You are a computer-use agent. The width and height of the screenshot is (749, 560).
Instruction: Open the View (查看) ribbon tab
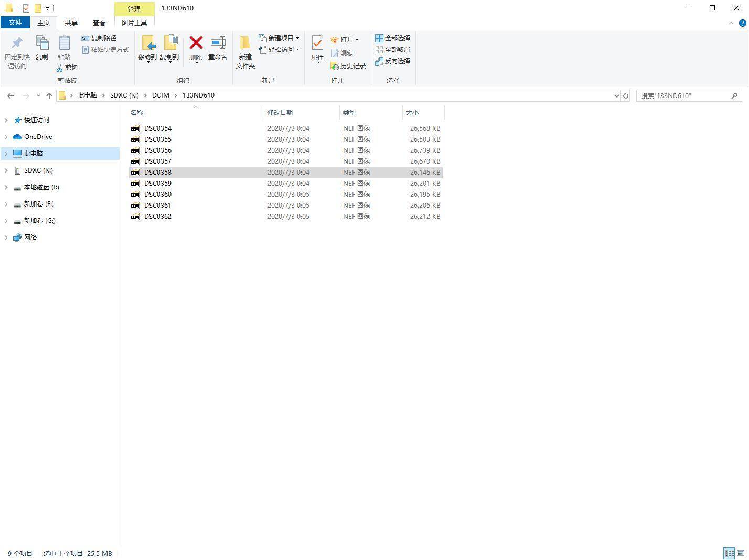pos(99,23)
